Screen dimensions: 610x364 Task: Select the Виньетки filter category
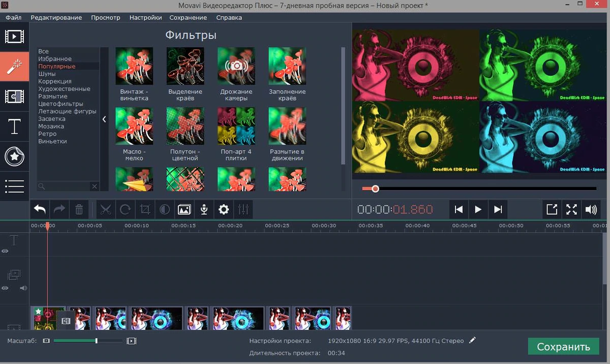pos(52,141)
